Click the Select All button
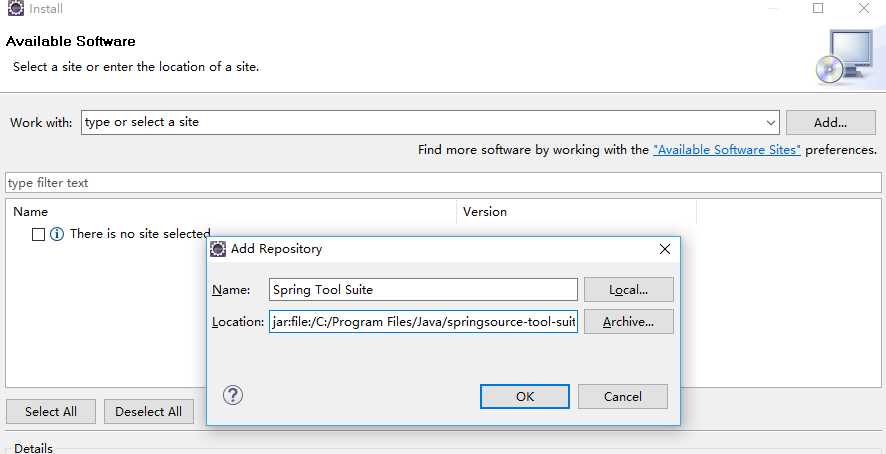Image resolution: width=886 pixels, height=454 pixels. pyautogui.click(x=51, y=412)
